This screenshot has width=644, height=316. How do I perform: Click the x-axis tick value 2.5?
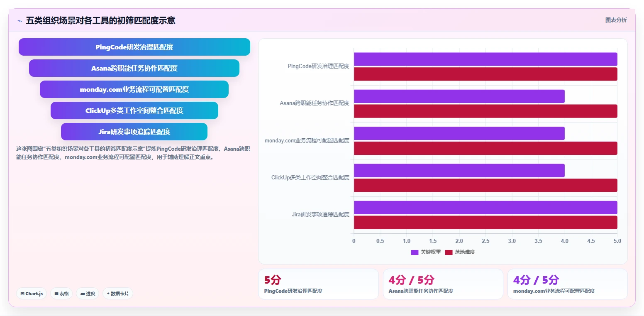point(485,241)
